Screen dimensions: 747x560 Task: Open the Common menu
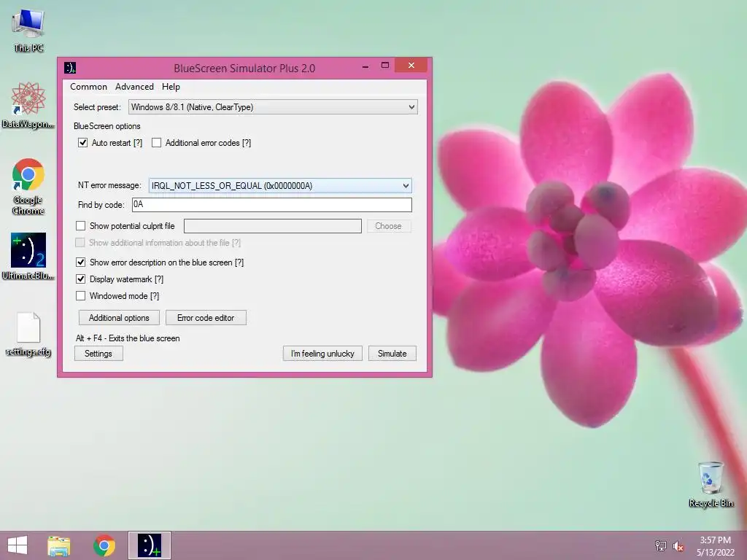(88, 87)
